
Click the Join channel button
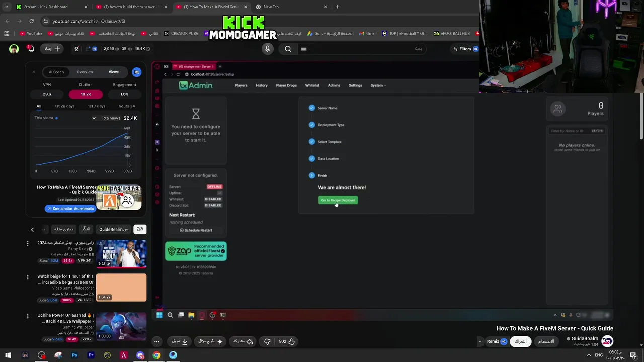coord(546,341)
